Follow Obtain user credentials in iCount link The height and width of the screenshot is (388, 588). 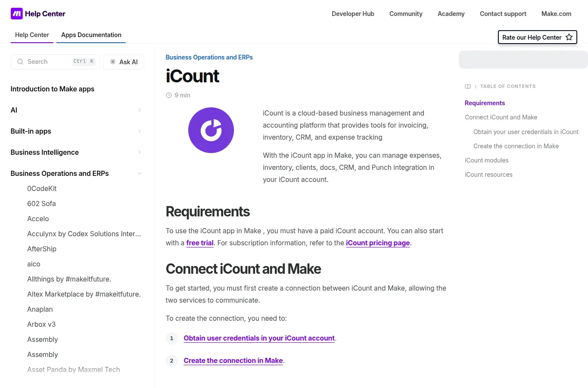pos(259,338)
